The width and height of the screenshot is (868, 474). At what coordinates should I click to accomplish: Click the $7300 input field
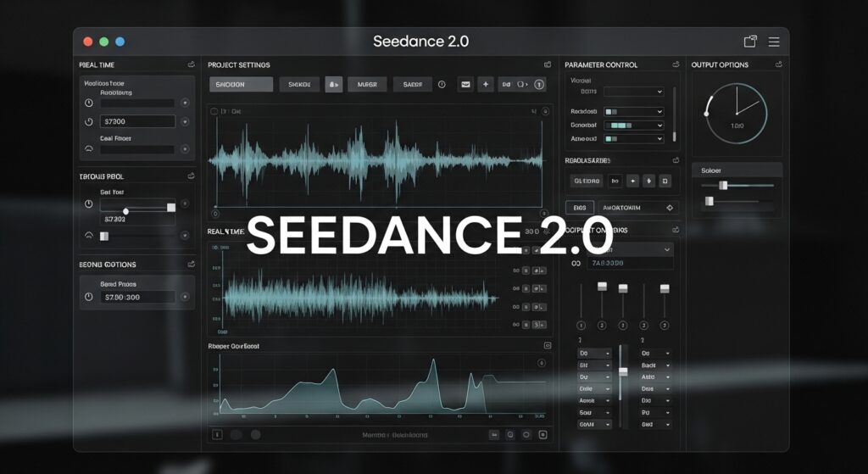137,122
